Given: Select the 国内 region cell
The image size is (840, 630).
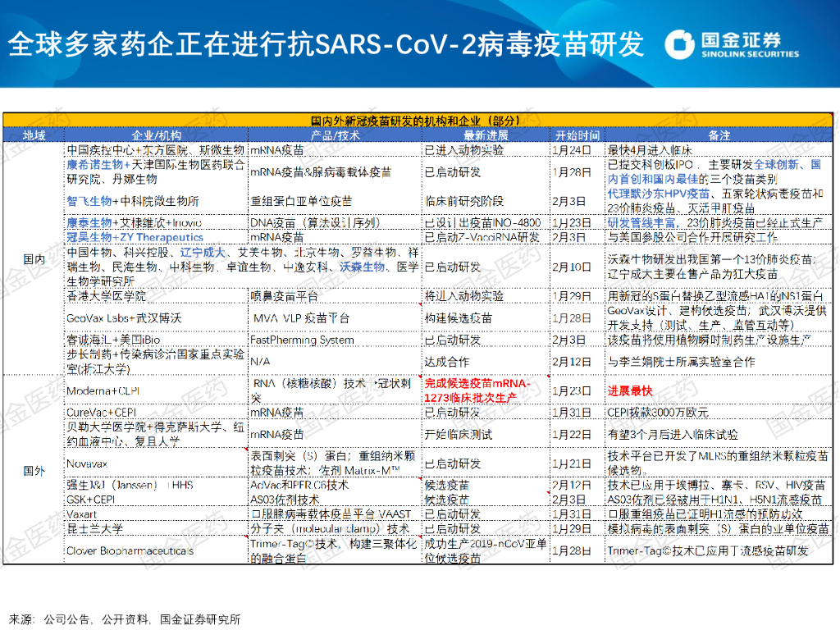Looking at the screenshot, I should pos(34,259).
